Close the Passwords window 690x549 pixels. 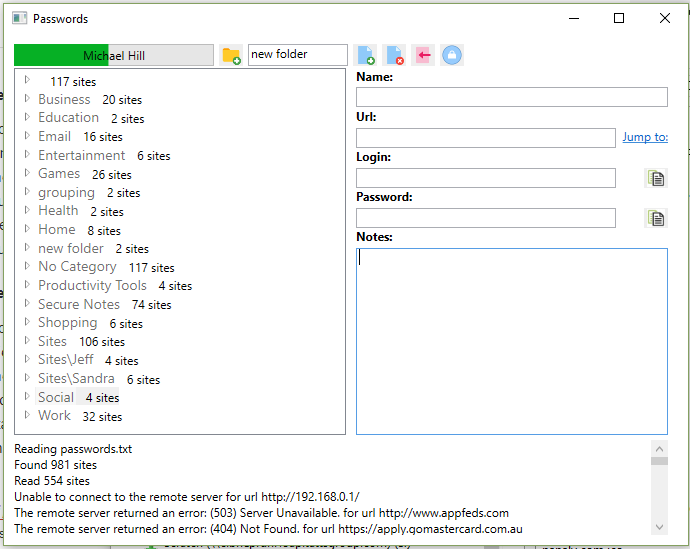click(665, 18)
